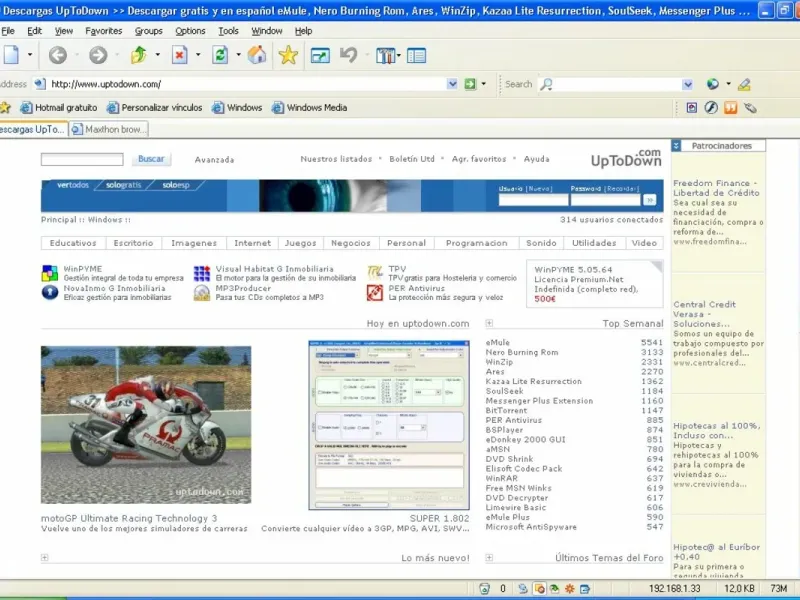Screen dimensions: 800x600
Task: Open the Window menu
Action: (x=267, y=31)
